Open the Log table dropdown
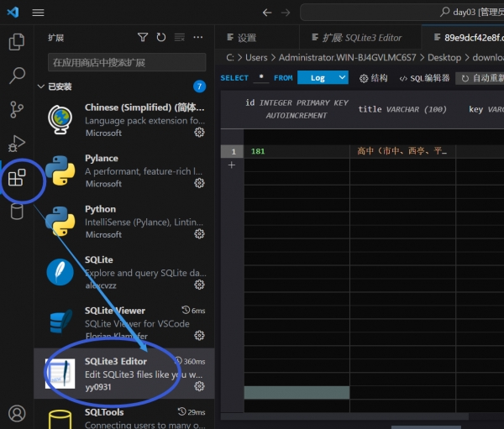Image resolution: width=504 pixels, height=429 pixels. pyautogui.click(x=323, y=77)
